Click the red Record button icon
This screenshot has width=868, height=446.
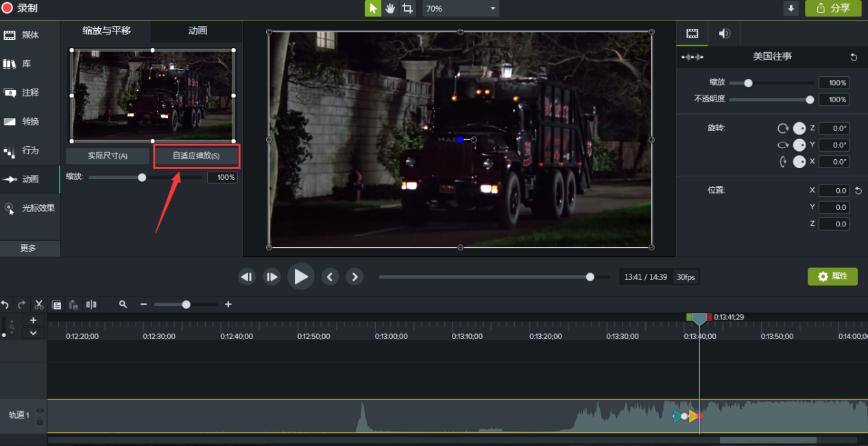(7, 8)
